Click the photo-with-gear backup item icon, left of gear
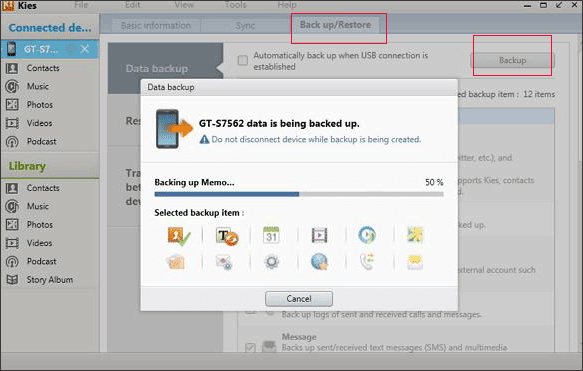This screenshot has width=583, height=371. [224, 262]
